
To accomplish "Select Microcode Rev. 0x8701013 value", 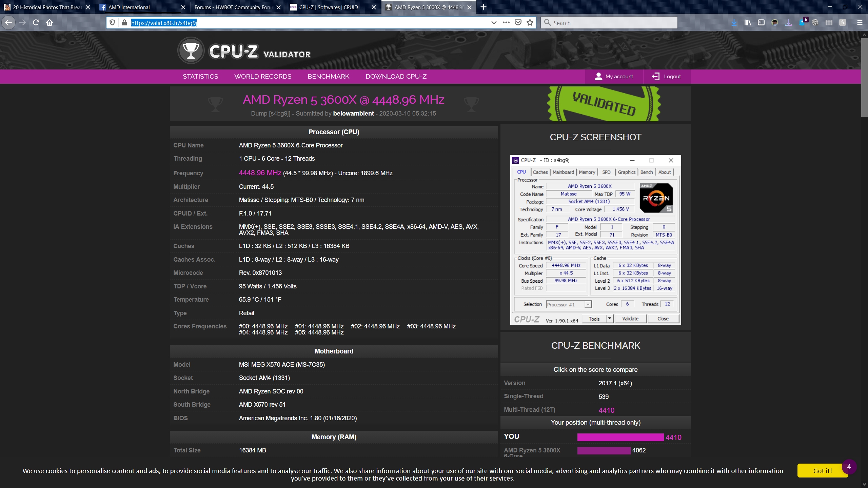I will [260, 273].
